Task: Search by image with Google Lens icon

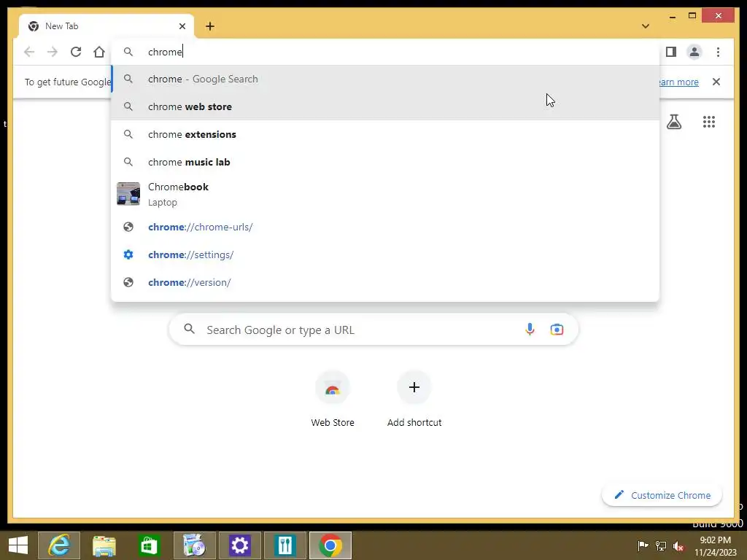Action: [557, 330]
